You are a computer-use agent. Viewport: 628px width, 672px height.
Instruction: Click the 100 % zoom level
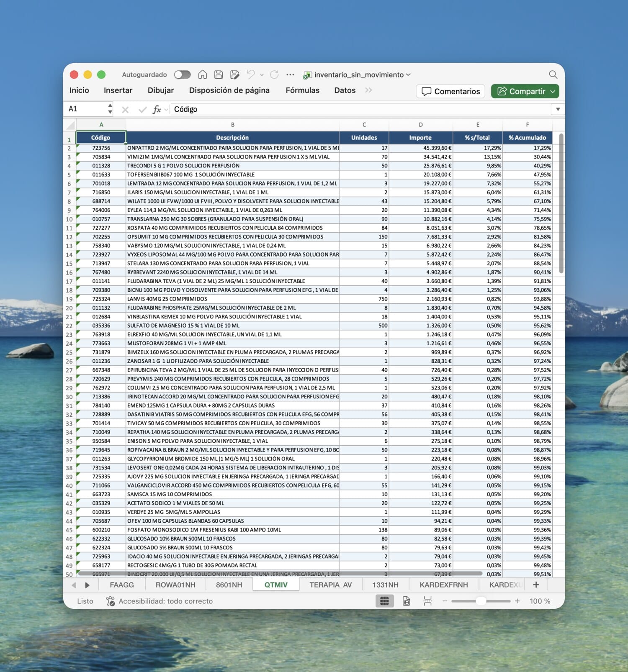point(540,601)
